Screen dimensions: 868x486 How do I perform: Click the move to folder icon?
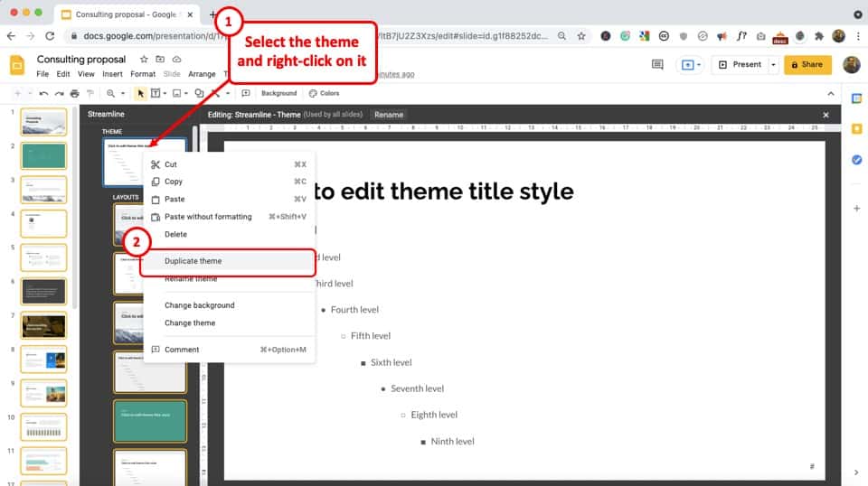pyautogui.click(x=160, y=59)
